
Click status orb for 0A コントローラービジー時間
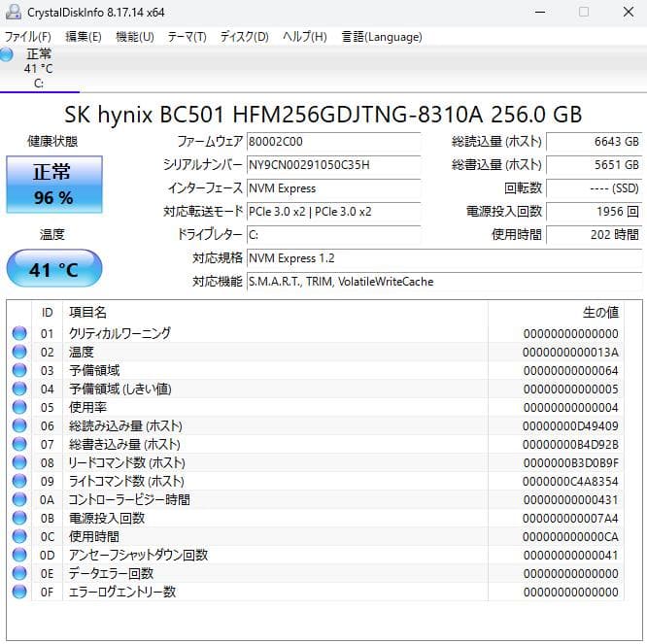pos(19,499)
